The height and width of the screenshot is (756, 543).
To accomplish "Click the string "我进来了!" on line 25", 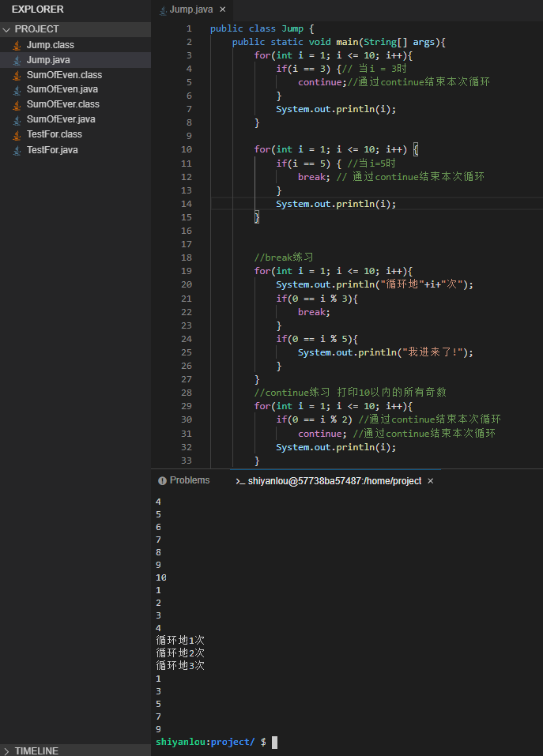I will 432,352.
